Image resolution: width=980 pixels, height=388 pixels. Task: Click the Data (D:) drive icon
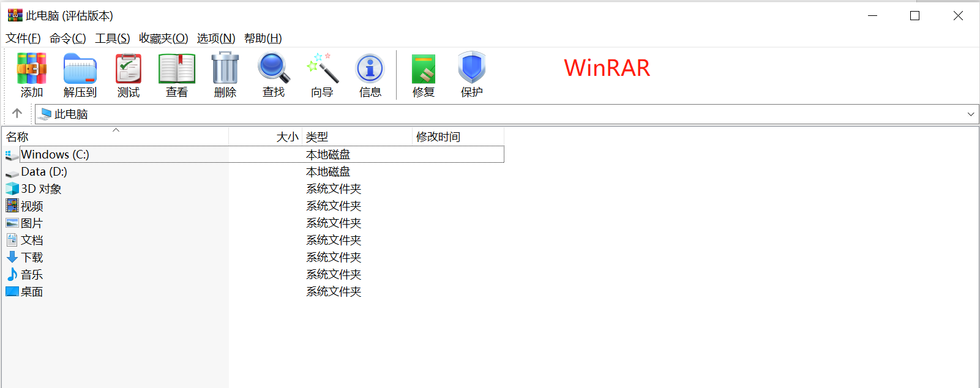12,173
